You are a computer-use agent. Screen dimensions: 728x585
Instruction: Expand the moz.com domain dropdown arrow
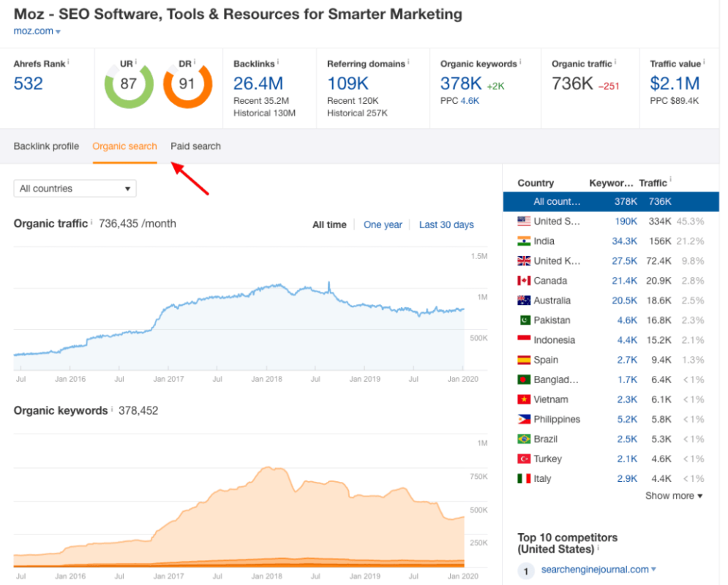tap(58, 32)
